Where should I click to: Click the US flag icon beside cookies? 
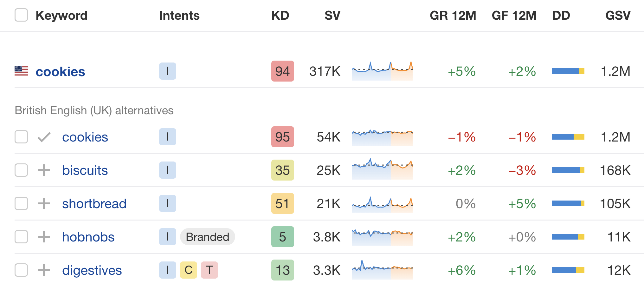click(x=21, y=71)
